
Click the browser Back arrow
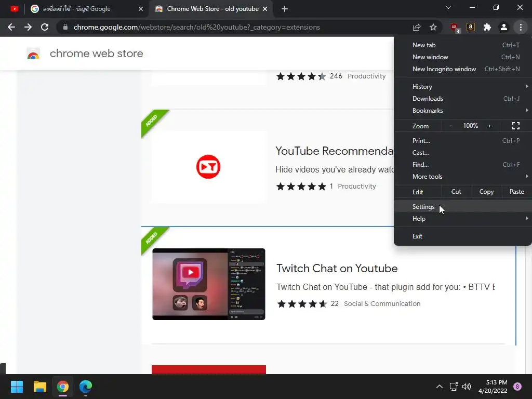pos(11,27)
